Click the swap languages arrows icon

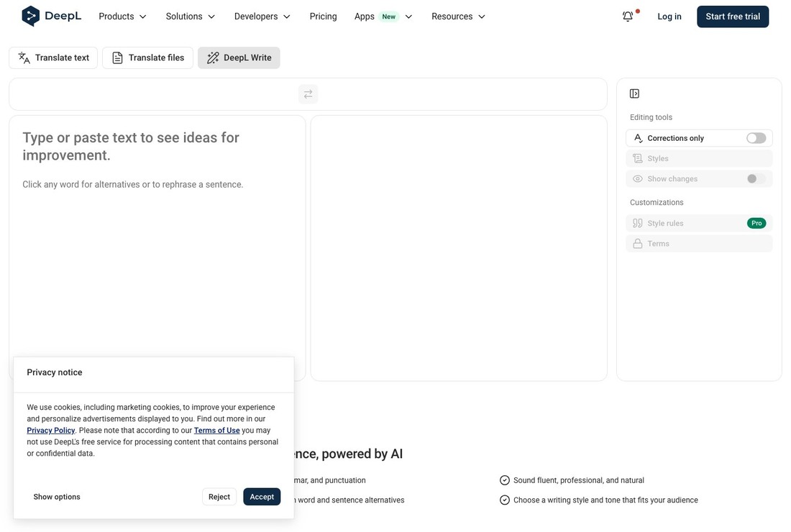308,94
